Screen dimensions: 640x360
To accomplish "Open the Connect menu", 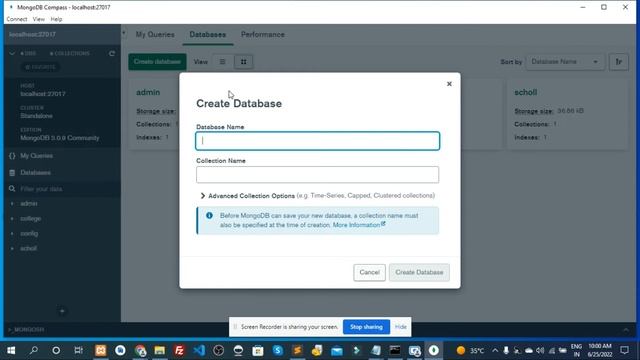I will (x=17, y=19).
